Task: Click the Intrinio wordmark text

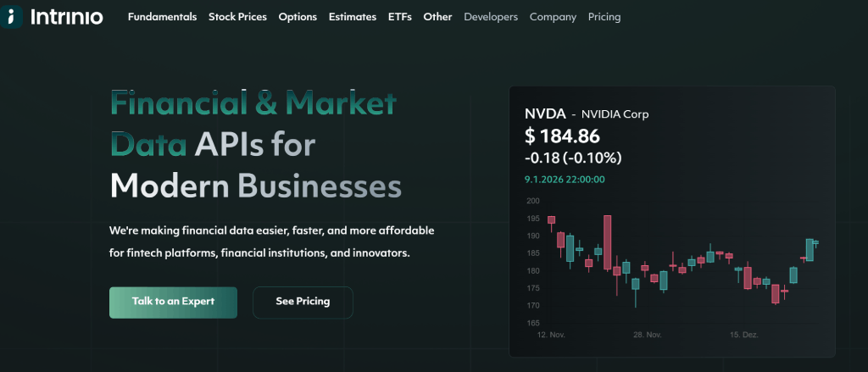Action: pyautogui.click(x=66, y=17)
